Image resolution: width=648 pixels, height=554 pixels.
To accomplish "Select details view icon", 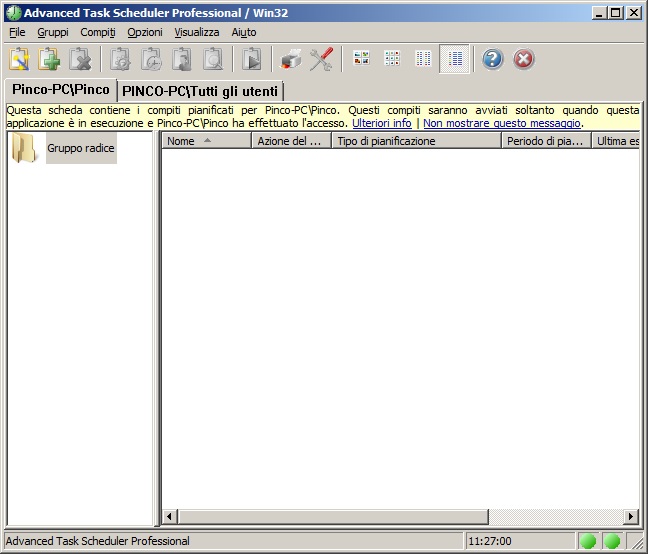I will [454, 59].
